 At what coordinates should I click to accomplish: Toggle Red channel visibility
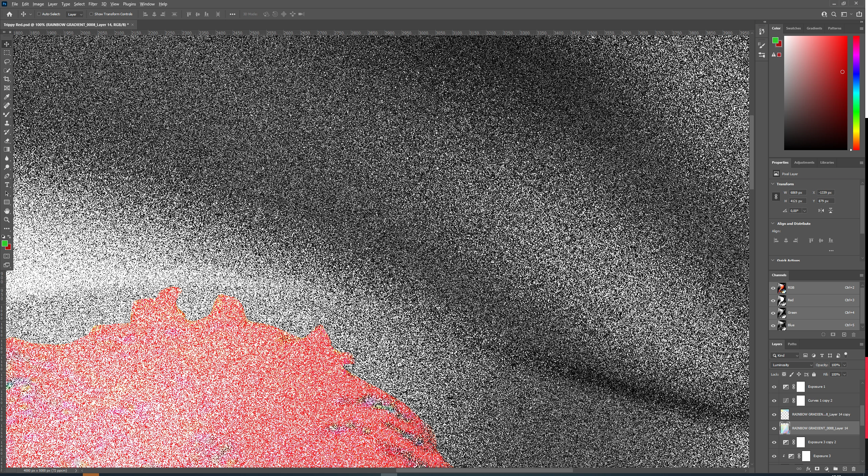(x=773, y=301)
